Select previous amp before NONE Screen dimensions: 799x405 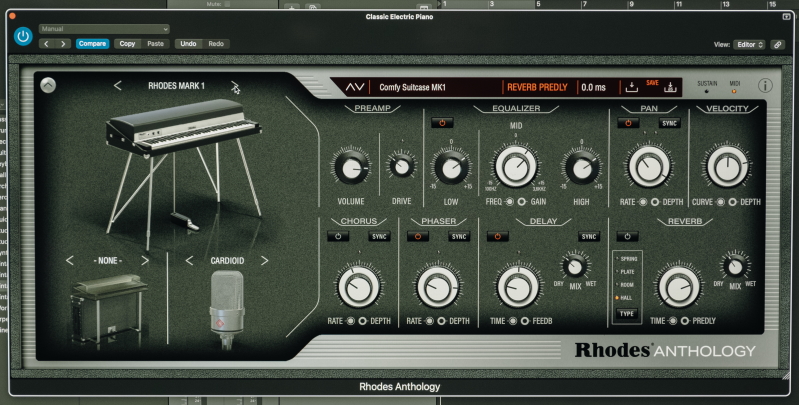70,261
